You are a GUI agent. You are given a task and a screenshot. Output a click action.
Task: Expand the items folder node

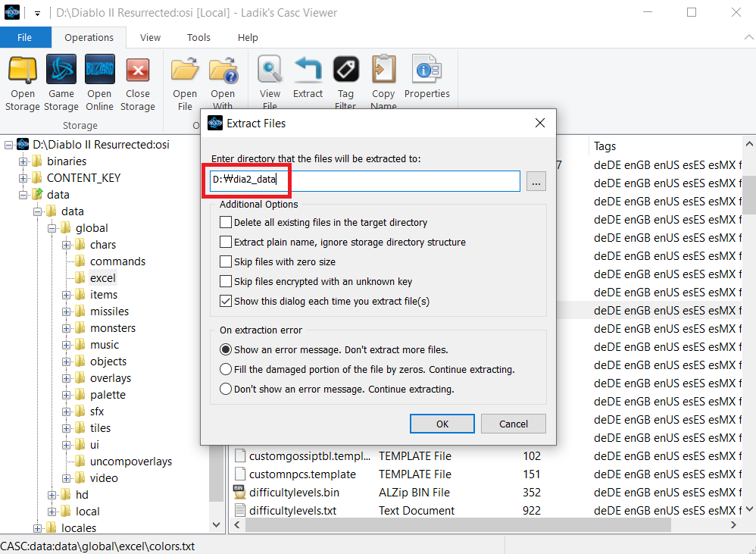(x=66, y=295)
